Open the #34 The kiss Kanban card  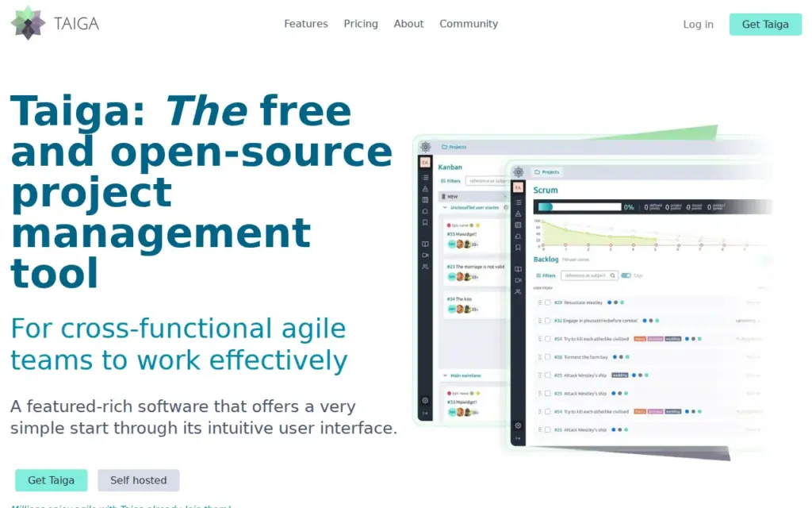[475, 304]
